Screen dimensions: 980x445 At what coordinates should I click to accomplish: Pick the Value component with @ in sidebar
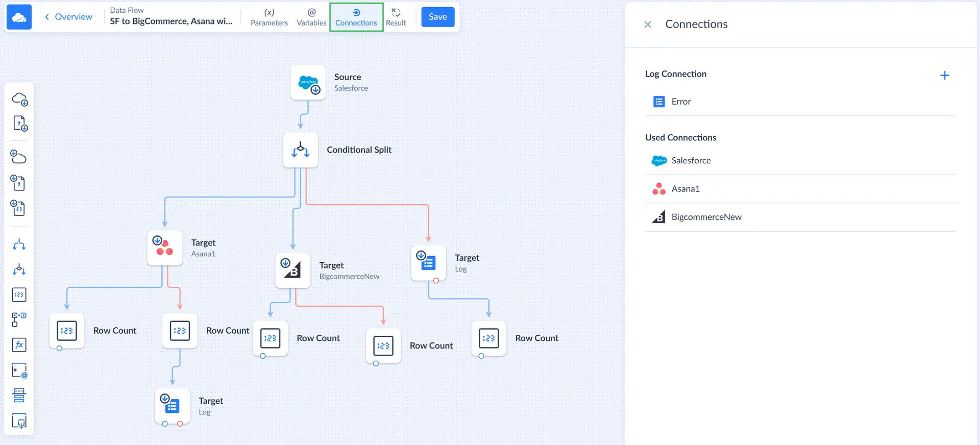pyautogui.click(x=19, y=370)
